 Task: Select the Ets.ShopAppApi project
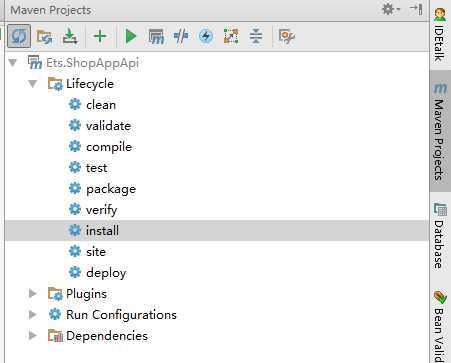[x=92, y=63]
